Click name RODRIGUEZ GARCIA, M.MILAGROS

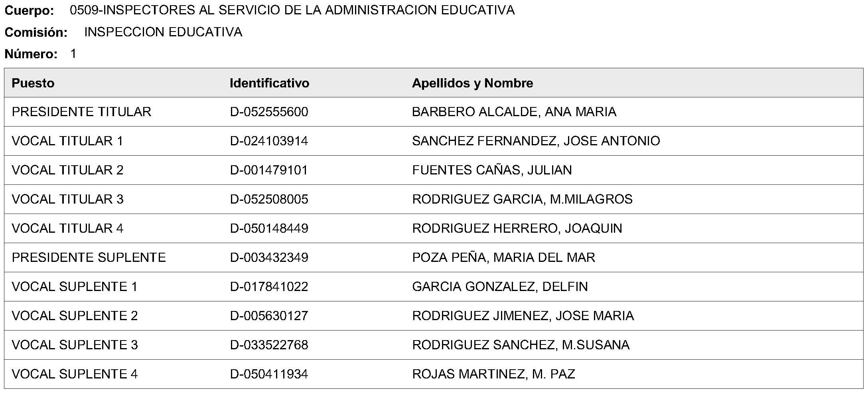click(x=522, y=199)
